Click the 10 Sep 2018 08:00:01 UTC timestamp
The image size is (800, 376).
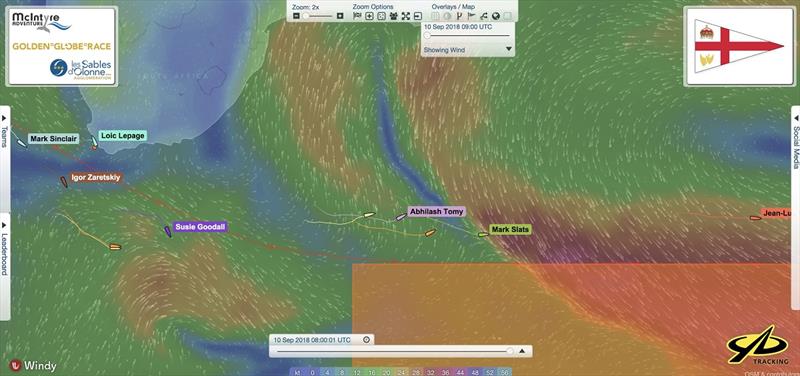tap(312, 340)
